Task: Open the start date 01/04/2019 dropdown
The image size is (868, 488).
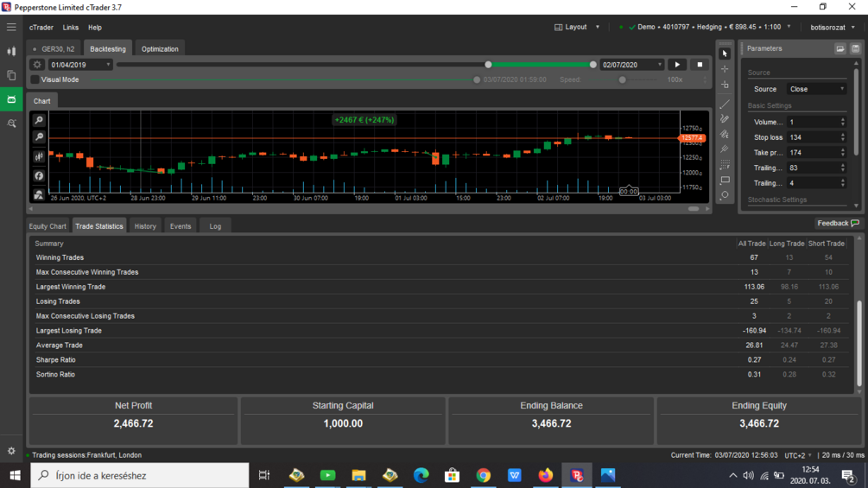Action: 80,65
